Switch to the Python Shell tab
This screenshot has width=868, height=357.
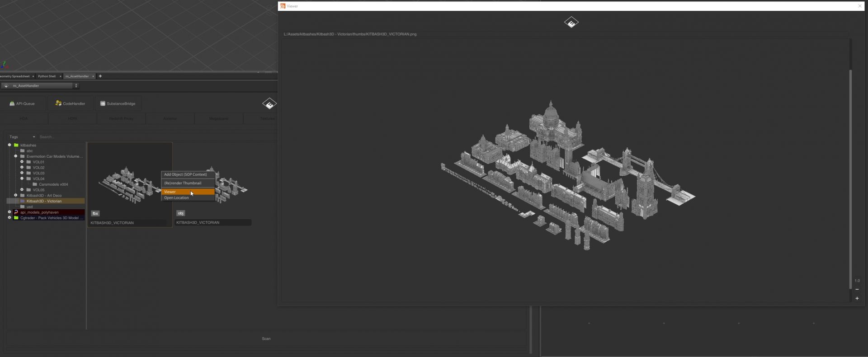click(47, 76)
